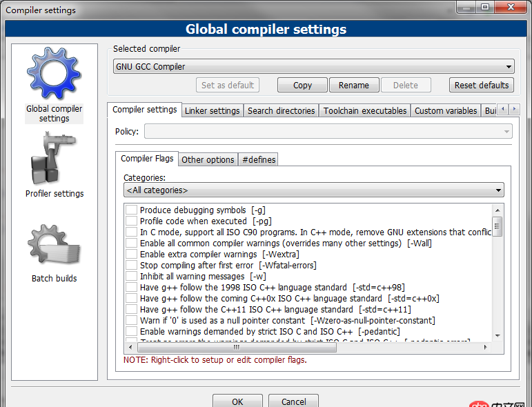Open the #defines sub-tab

259,160
